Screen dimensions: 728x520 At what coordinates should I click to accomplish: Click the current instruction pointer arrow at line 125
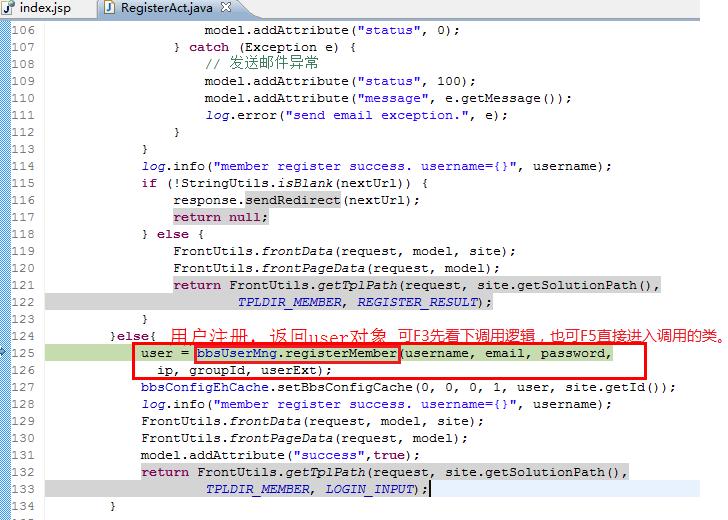[3, 352]
